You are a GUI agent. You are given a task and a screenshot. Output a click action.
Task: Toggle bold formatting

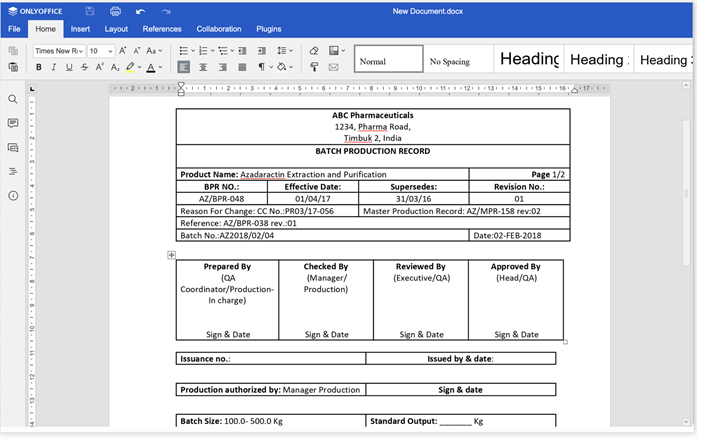[x=39, y=67]
